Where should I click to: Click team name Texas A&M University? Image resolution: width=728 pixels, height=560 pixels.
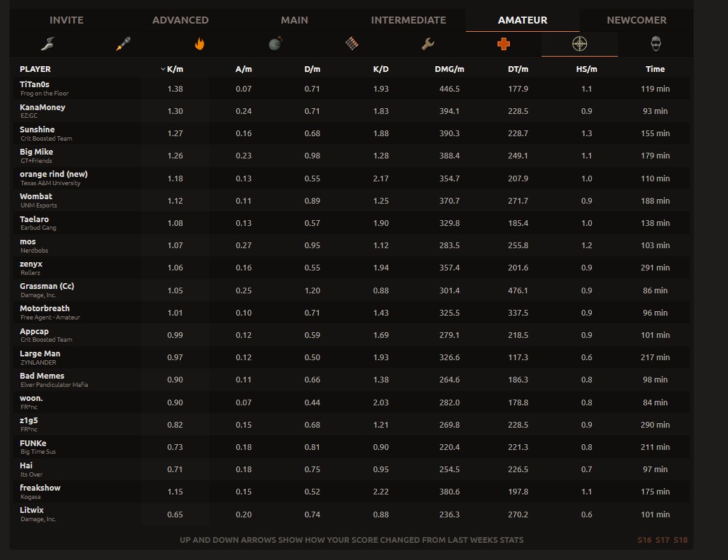point(51,183)
